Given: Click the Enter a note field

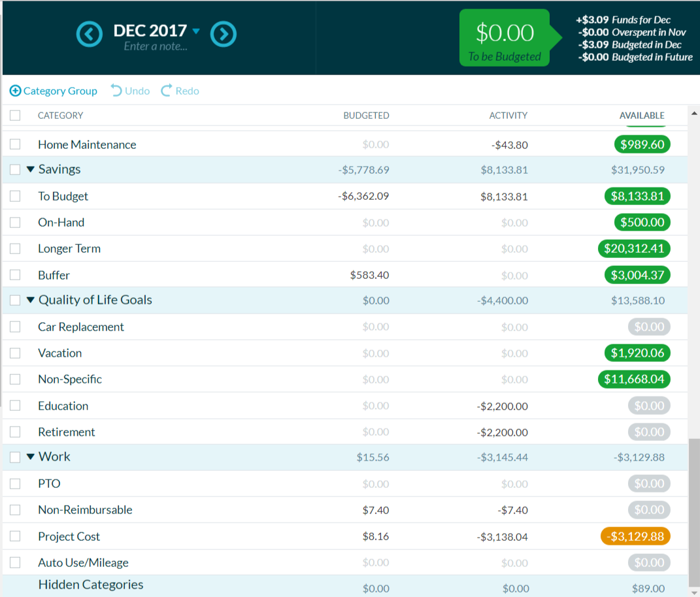Looking at the screenshot, I should pyautogui.click(x=156, y=46).
